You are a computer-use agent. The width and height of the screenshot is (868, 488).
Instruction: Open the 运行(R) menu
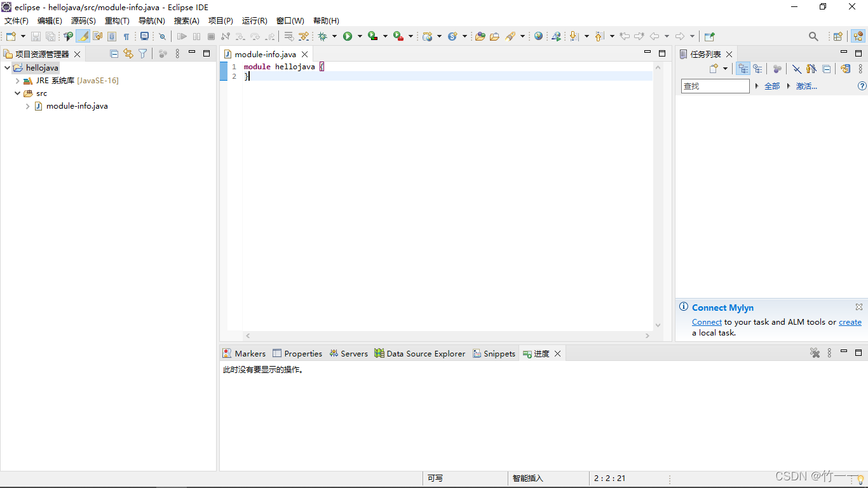click(x=255, y=21)
